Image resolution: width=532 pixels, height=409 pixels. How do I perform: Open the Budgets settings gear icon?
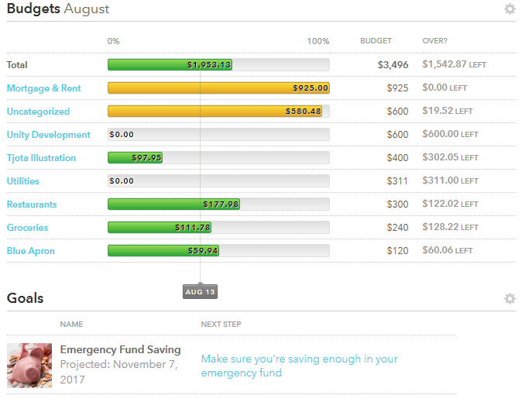509,9
